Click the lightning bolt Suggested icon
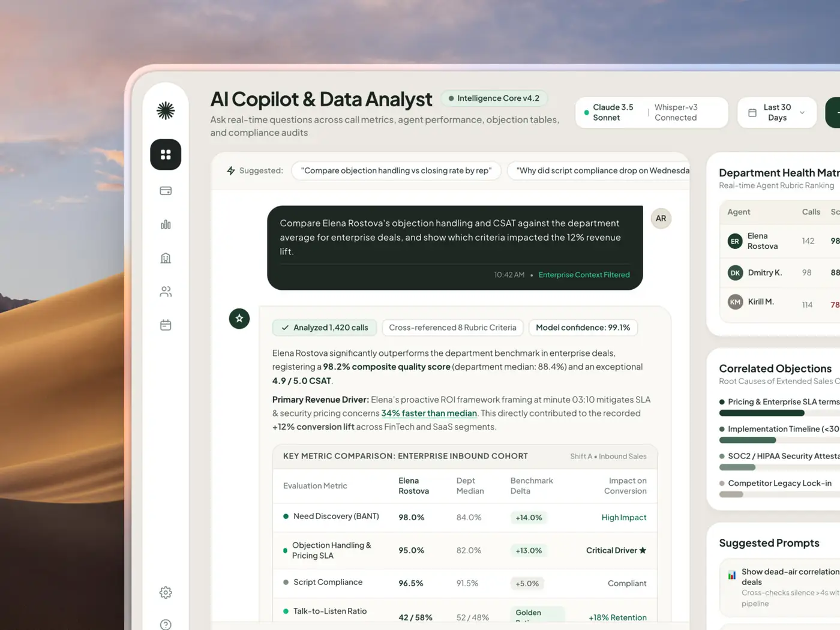The height and width of the screenshot is (630, 840). pyautogui.click(x=231, y=170)
